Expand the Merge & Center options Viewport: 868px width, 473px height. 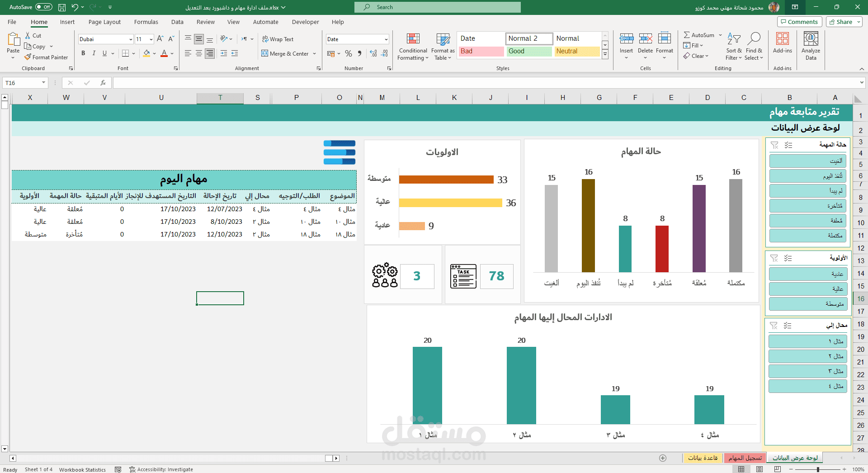[315, 53]
